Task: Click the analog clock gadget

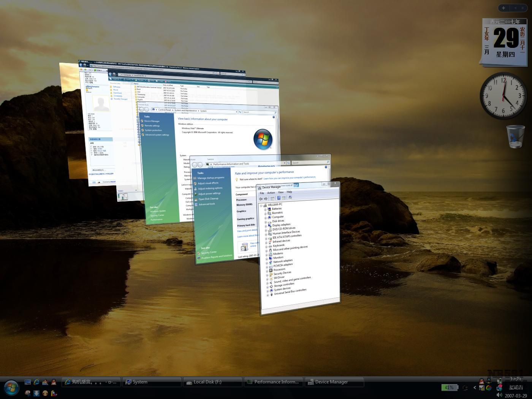Action: click(503, 96)
